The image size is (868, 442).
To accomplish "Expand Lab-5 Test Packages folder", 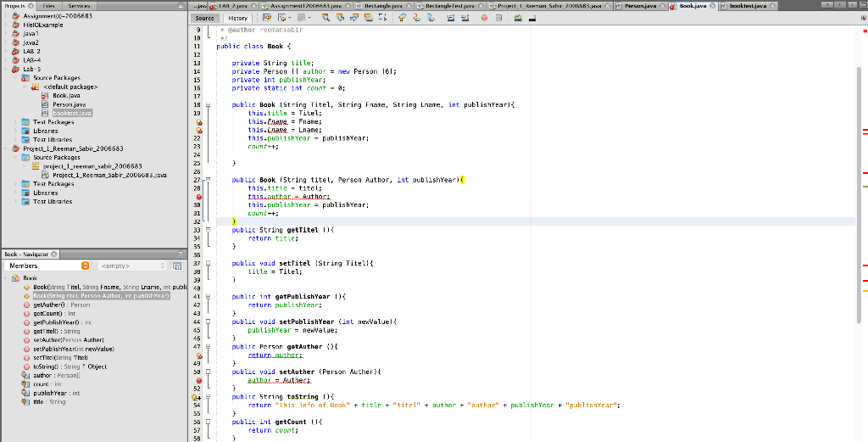I will [x=15, y=122].
